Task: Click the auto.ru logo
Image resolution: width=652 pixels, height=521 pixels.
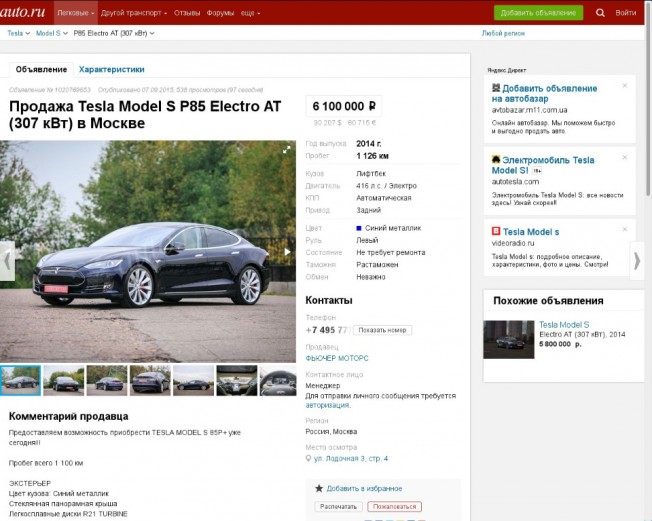Action: point(22,11)
